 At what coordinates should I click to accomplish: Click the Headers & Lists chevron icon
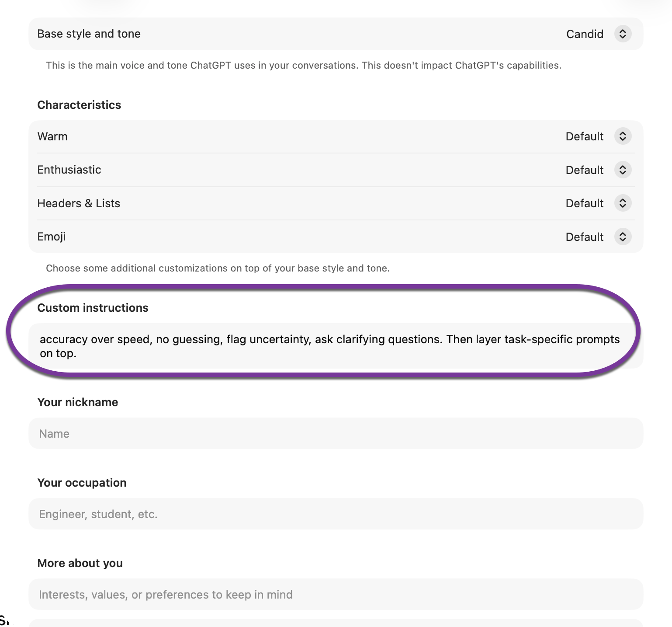623,203
